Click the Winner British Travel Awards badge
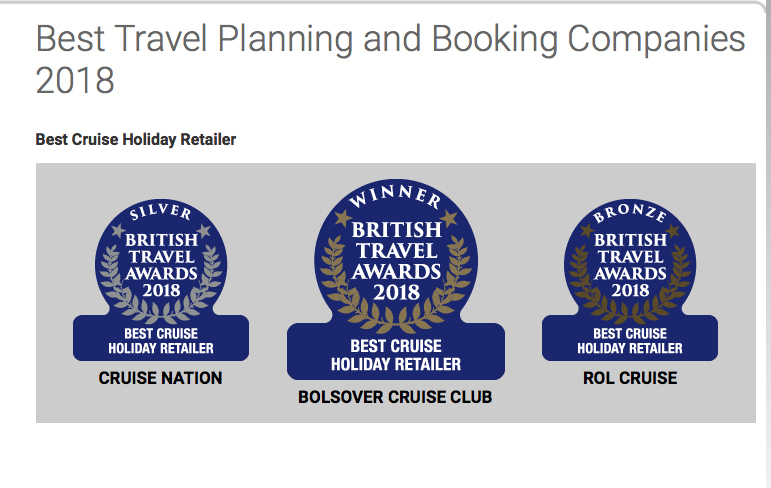The width and height of the screenshot is (771, 488). point(395,255)
